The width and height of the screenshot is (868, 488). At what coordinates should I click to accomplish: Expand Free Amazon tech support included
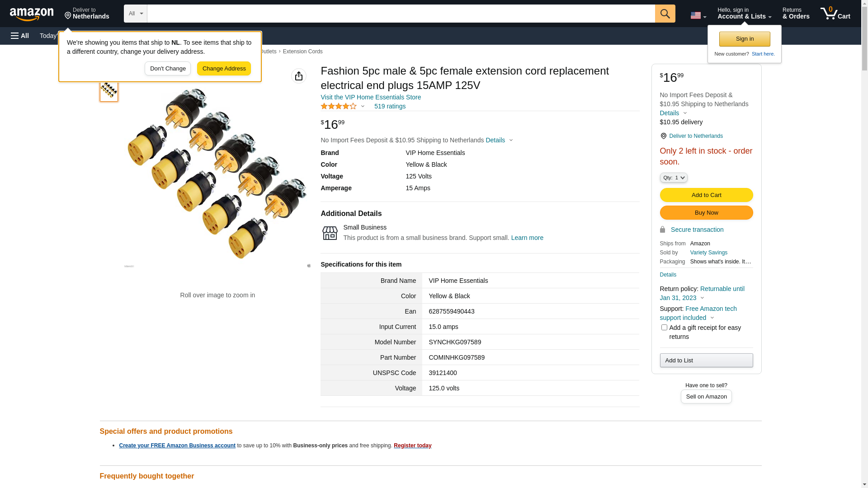point(698,313)
